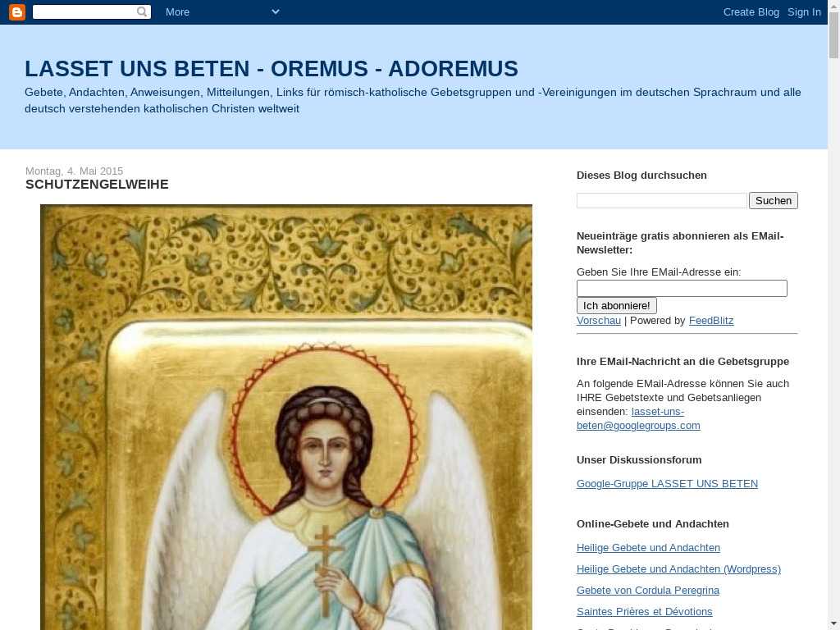Open the Vorschau preview link
This screenshot has width=840, height=630.
(598, 321)
